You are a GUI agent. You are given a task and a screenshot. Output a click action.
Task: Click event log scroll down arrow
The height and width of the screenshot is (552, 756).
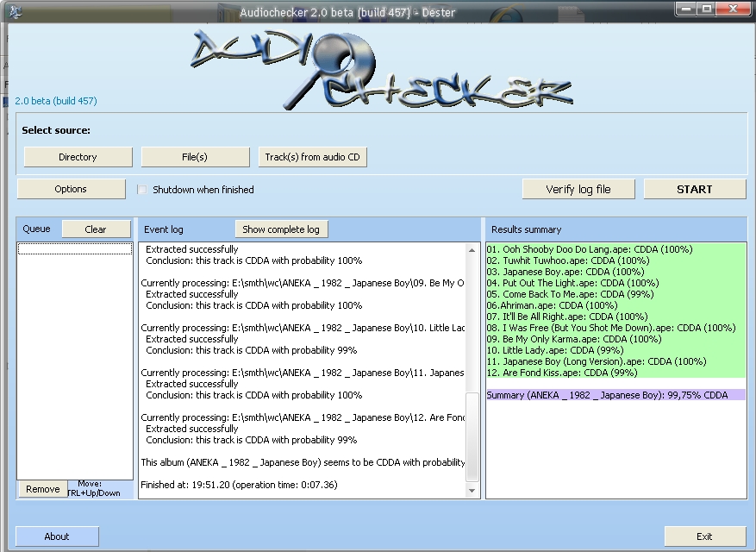click(472, 490)
